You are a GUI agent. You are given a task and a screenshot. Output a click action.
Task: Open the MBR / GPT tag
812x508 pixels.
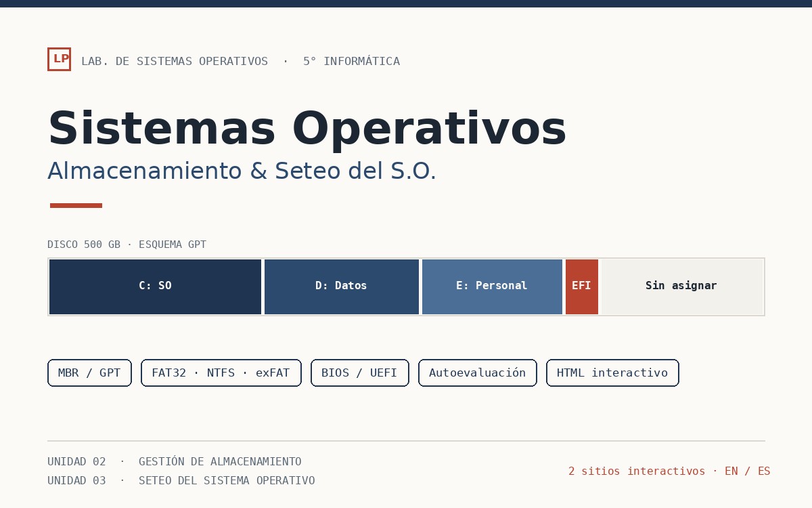(89, 373)
